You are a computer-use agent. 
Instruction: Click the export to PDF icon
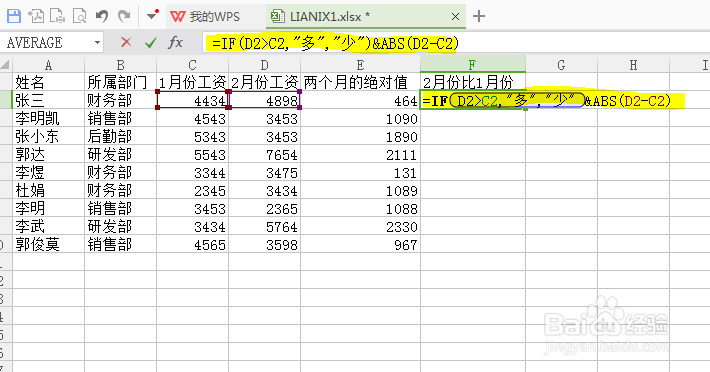pyautogui.click(x=36, y=16)
